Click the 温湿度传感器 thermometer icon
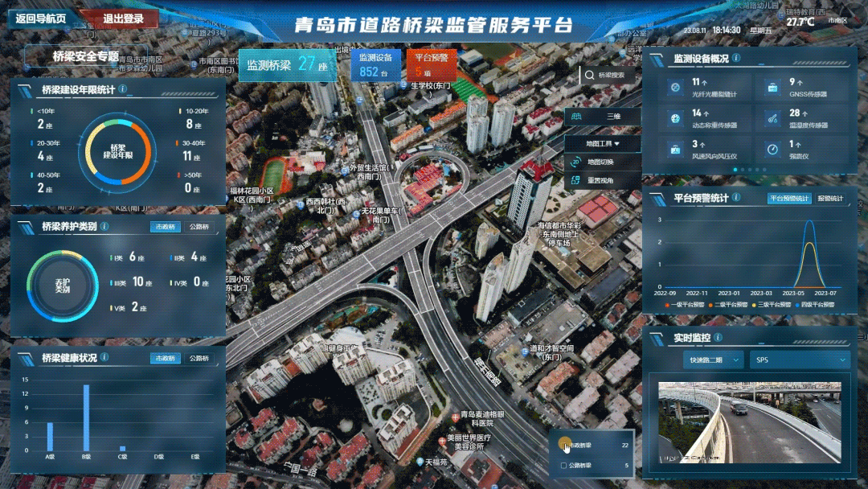Viewport: 868px width, 489px height. (772, 118)
